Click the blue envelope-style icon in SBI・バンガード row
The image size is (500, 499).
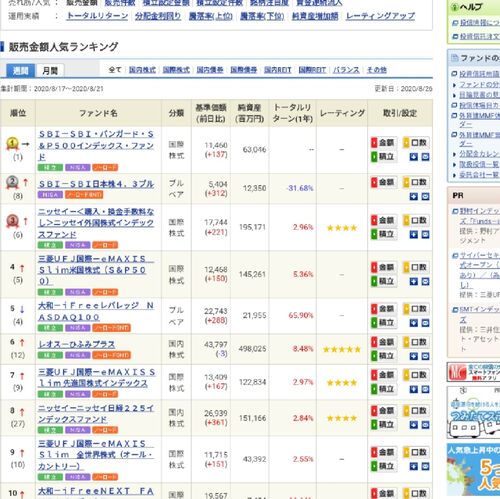(x=425, y=157)
